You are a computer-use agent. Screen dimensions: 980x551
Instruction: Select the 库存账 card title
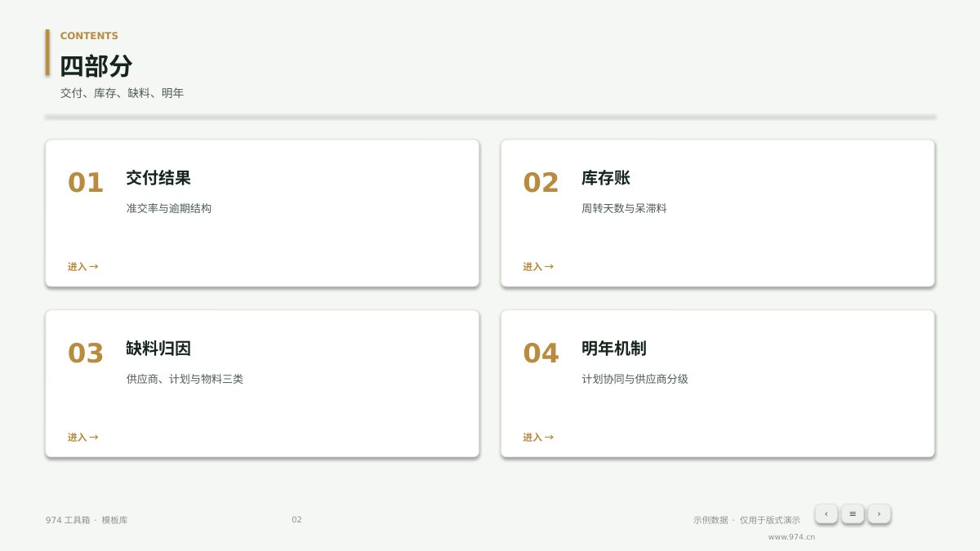click(x=606, y=178)
